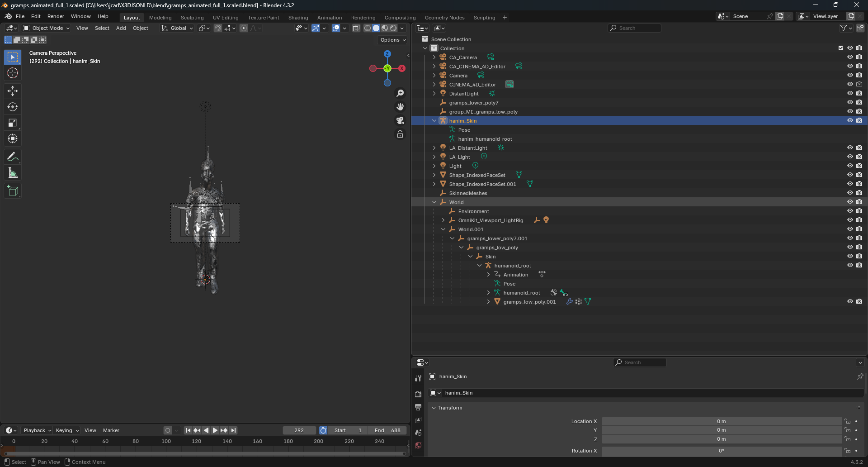This screenshot has height=467, width=868.
Task: Collapse the World hierarchy in outliner
Action: tap(434, 202)
